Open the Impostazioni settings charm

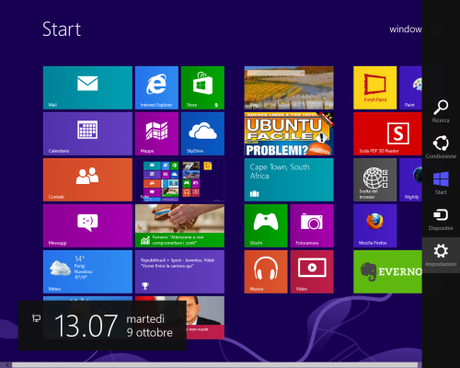point(441,255)
